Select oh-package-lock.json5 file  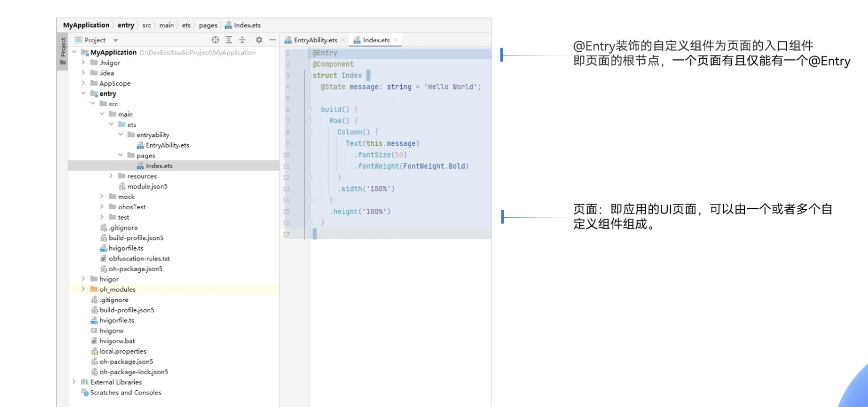coord(134,372)
